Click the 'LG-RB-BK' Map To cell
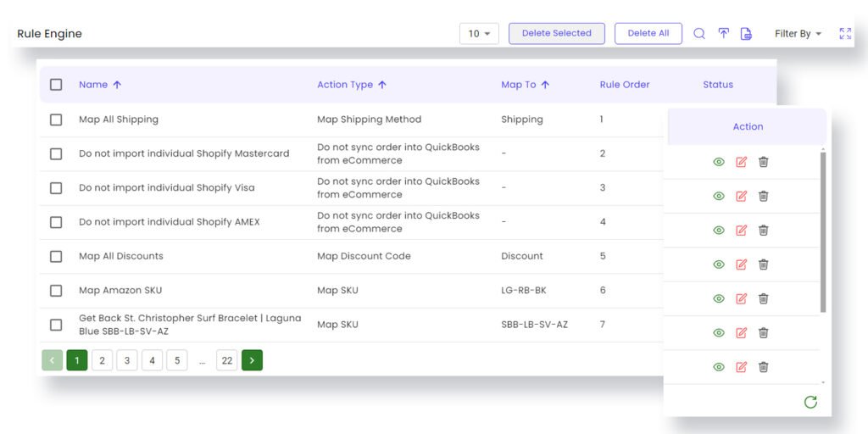This screenshot has height=434, width=868. [523, 291]
